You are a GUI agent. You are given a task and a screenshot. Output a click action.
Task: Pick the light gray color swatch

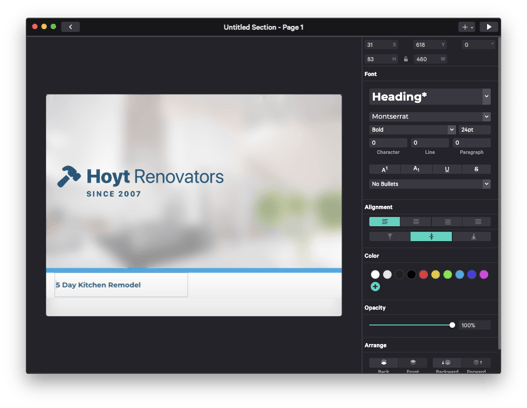coord(387,275)
